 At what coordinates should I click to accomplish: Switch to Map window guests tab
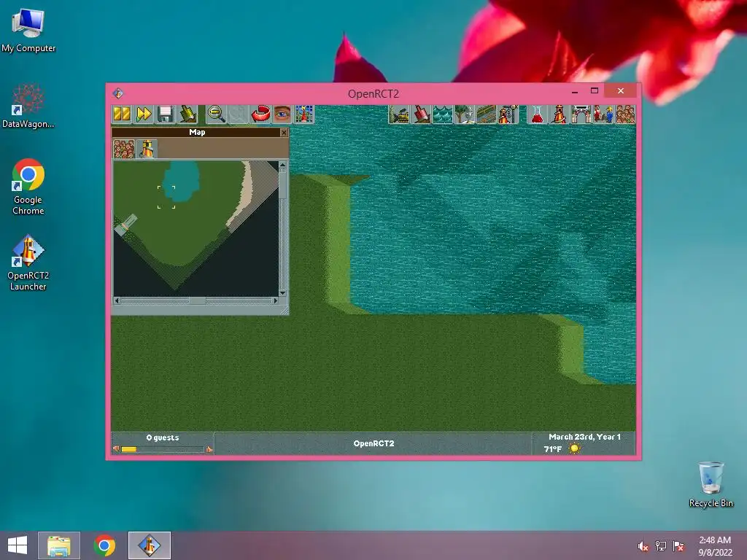click(124, 148)
